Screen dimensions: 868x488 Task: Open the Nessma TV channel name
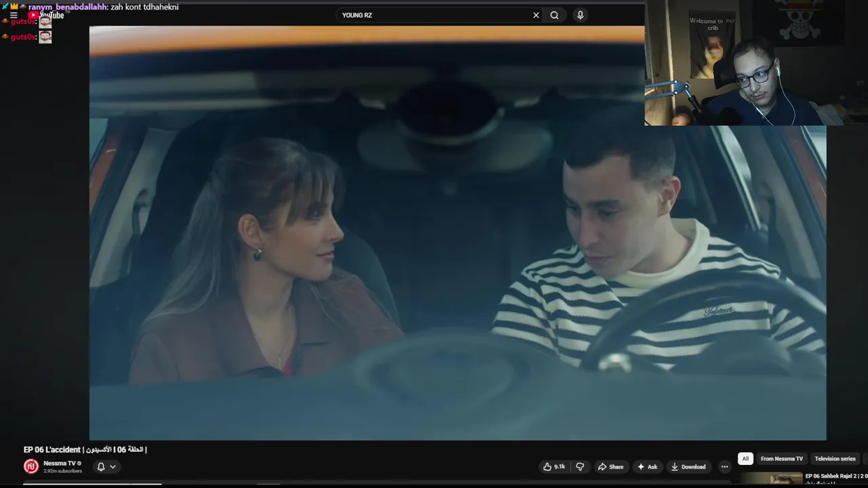pyautogui.click(x=60, y=464)
